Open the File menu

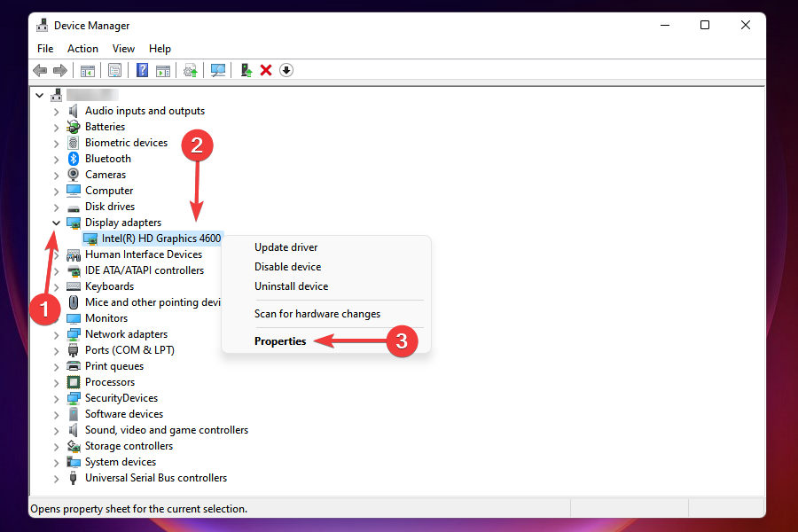[45, 49]
